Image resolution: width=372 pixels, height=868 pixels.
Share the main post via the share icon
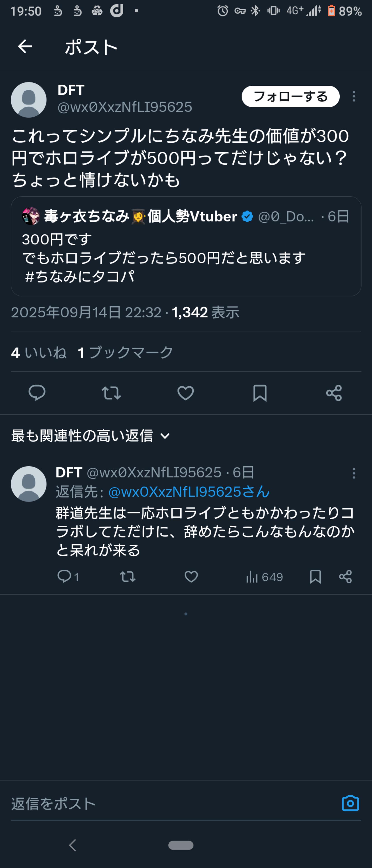334,393
